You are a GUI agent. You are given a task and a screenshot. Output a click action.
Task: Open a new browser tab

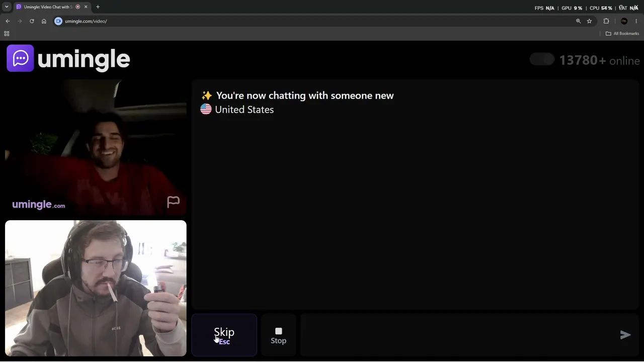98,7
